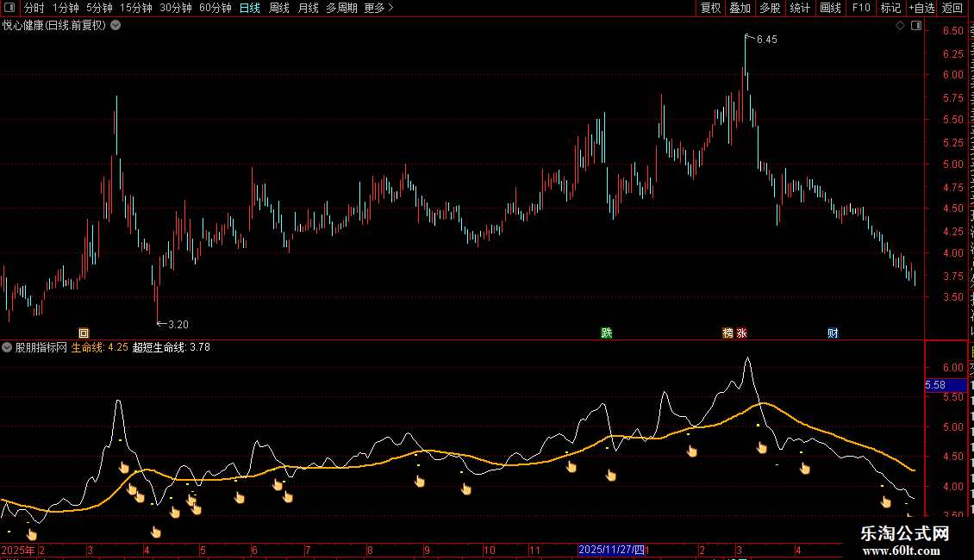
Task: Click the 2025/11/27/四 date marker
Action: tap(611, 550)
